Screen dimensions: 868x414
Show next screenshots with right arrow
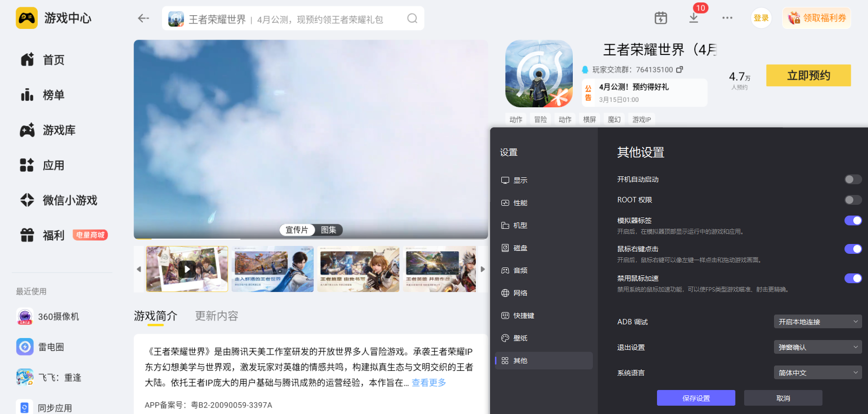point(483,269)
